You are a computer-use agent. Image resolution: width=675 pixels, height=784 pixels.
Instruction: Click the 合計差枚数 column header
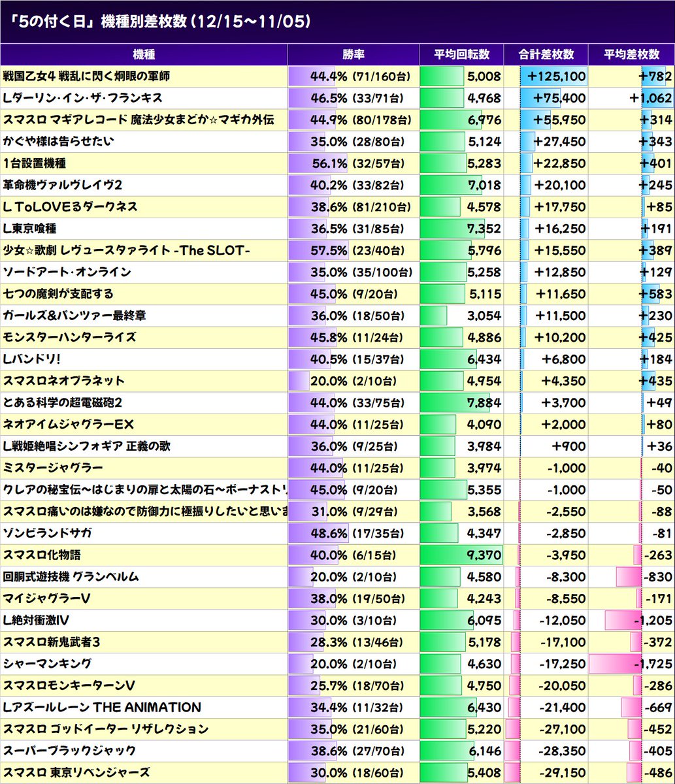point(546,55)
